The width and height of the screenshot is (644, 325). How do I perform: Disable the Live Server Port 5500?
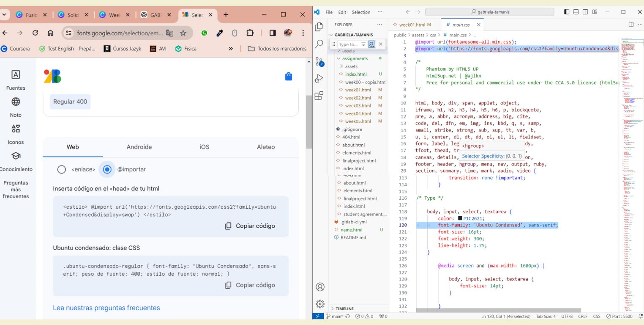tap(619, 316)
